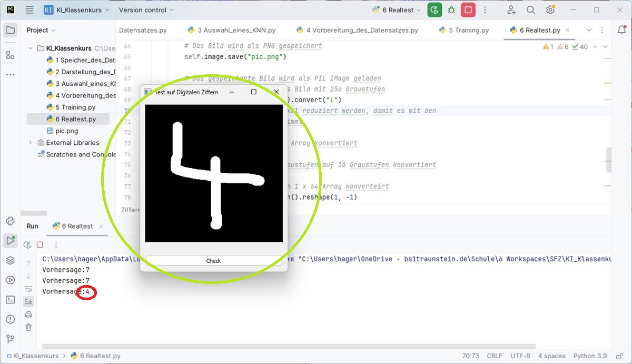This screenshot has width=632, height=364.
Task: Open the Python Console tool window
Action: point(11,221)
